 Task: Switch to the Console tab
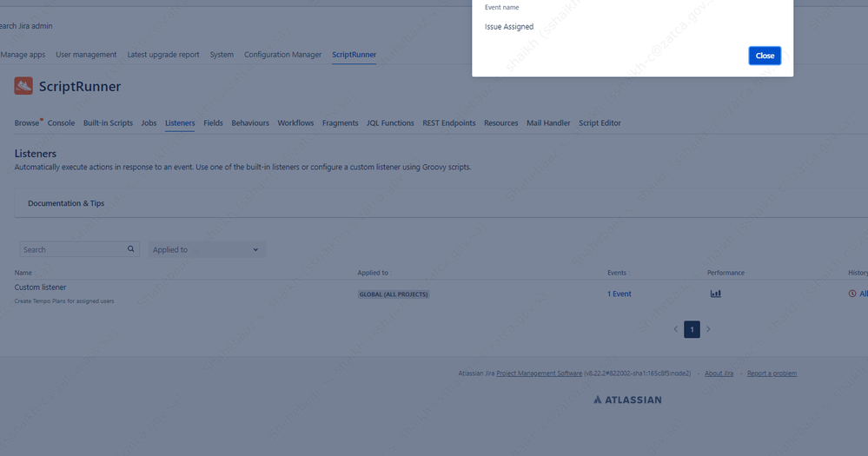pos(61,122)
